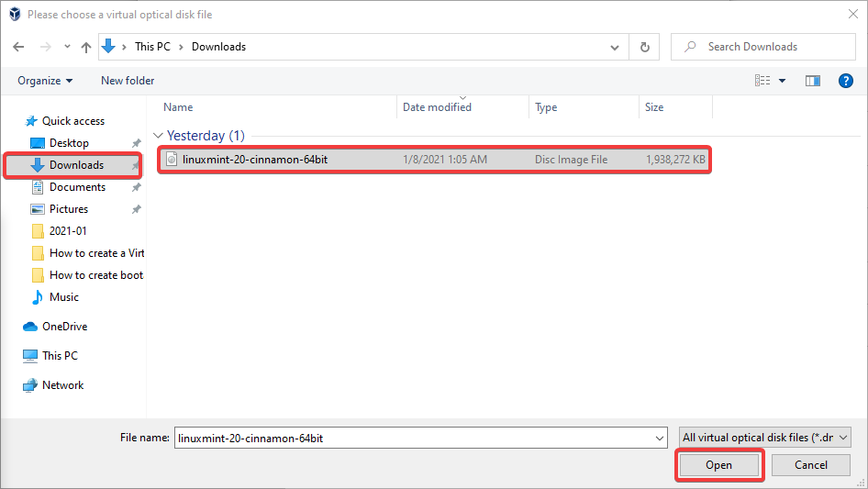Screen dimensions: 868x489
Task: Open the virtual optical disk file type filter
Action: [765, 438]
